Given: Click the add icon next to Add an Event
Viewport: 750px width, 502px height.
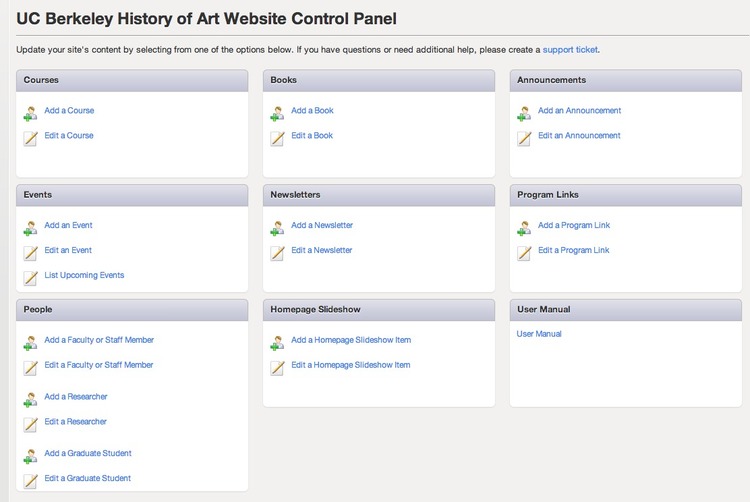Looking at the screenshot, I should (x=30, y=229).
